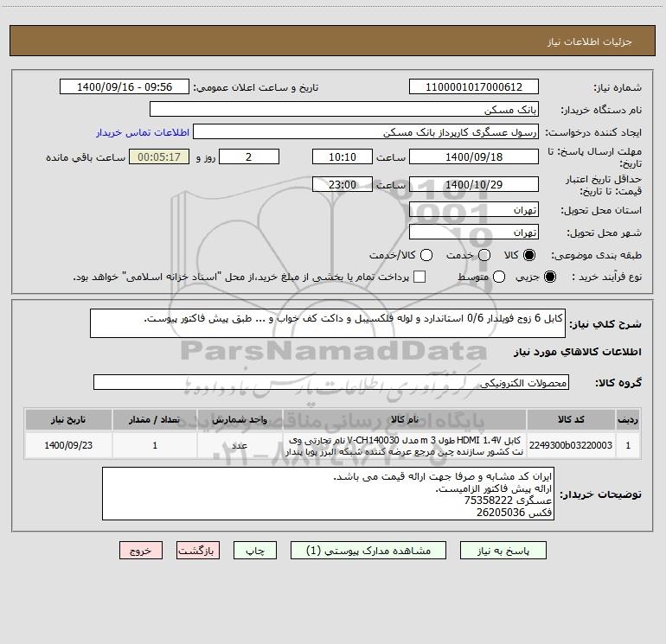Select the جزیی purchase type radio
Image resolution: width=666 pixels, height=644 pixels.
(x=549, y=277)
